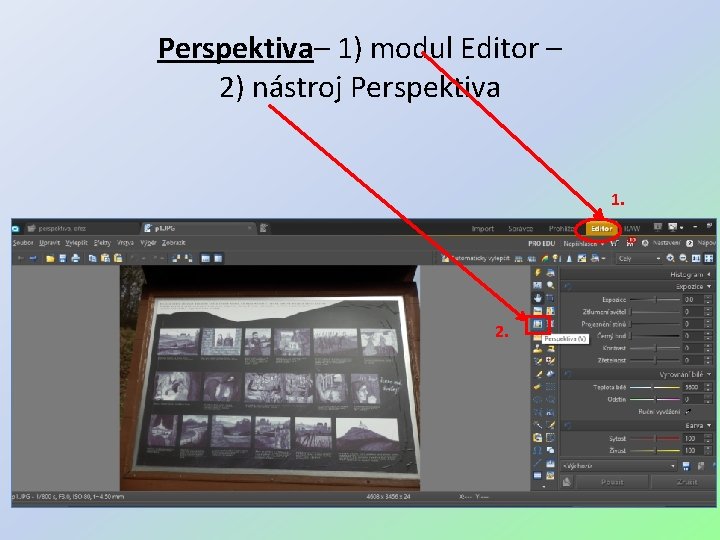Click the Živost stepper arrows
Image resolution: width=720 pixels, height=540 pixels.
pyautogui.click(x=708, y=450)
